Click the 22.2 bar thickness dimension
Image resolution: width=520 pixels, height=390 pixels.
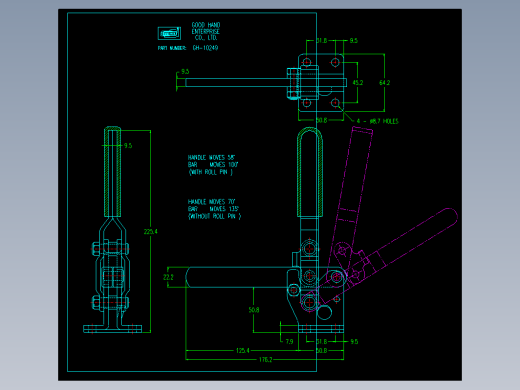pyautogui.click(x=168, y=277)
